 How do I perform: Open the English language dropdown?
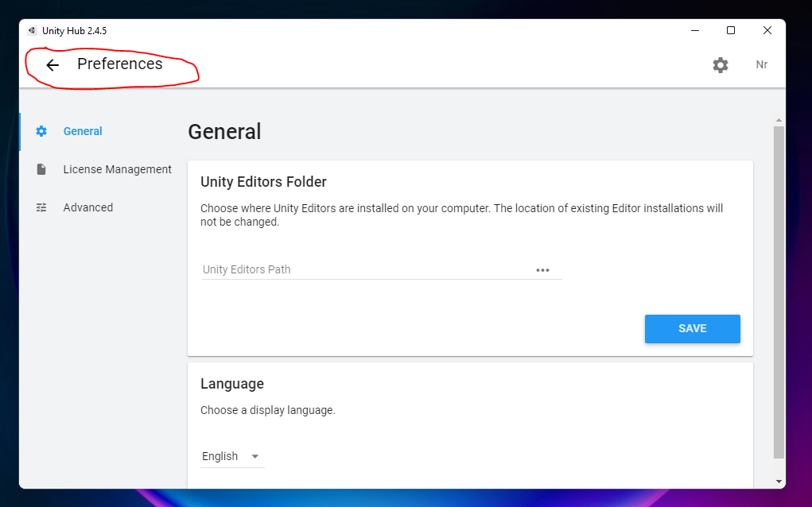pyautogui.click(x=232, y=456)
